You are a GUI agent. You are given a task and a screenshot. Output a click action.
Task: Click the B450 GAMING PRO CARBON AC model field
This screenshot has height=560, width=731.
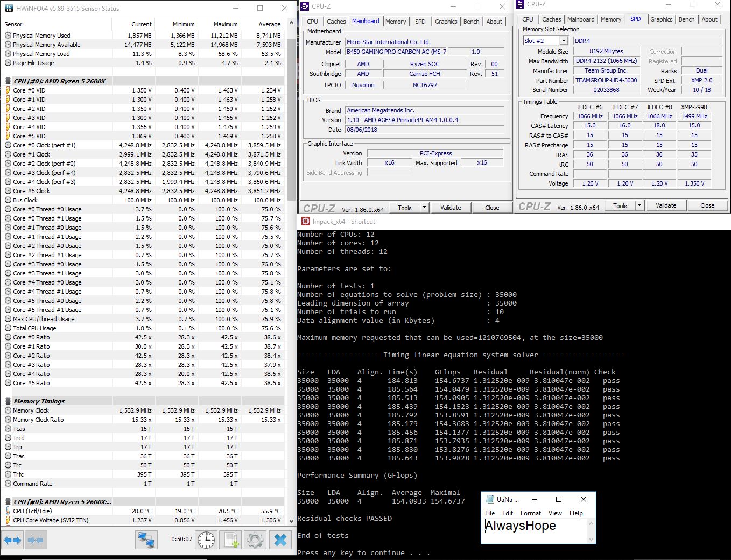pos(397,52)
